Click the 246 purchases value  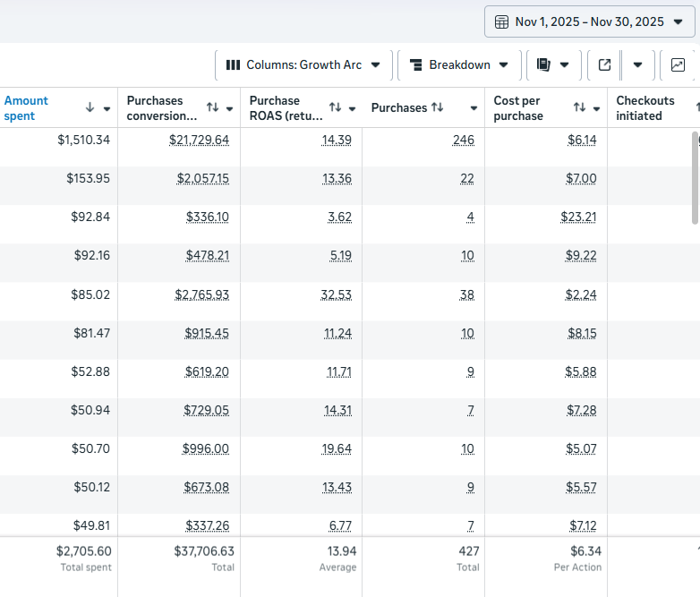(x=464, y=140)
